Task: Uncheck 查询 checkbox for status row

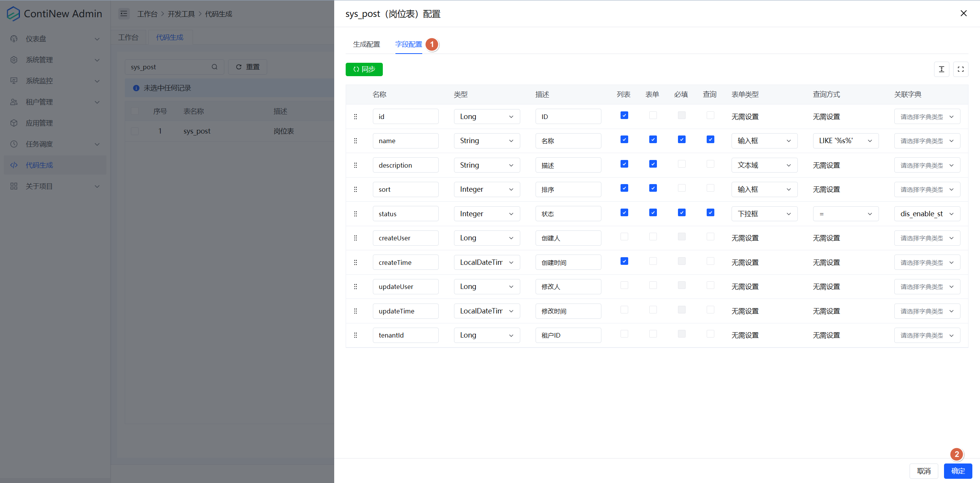Action: pos(710,212)
